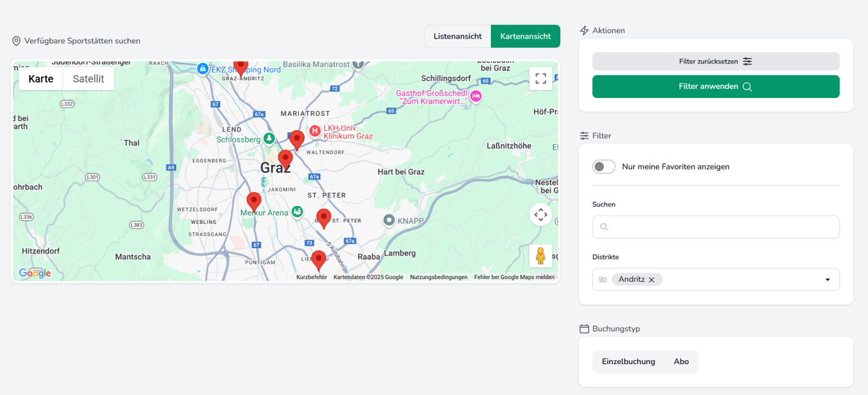The width and height of the screenshot is (868, 395).
Task: Toggle Nur meine Favoriten anzeigen switch
Action: [604, 167]
